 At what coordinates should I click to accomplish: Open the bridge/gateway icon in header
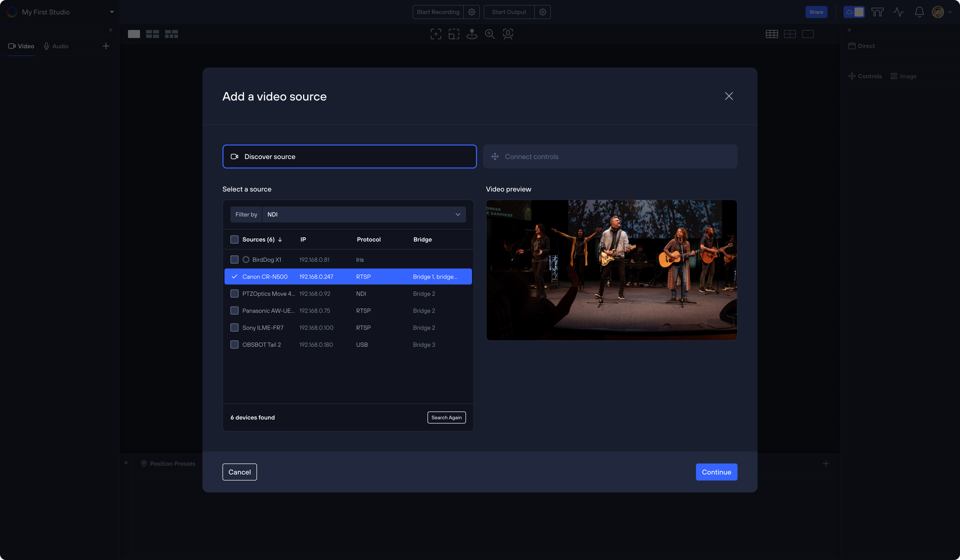[877, 12]
